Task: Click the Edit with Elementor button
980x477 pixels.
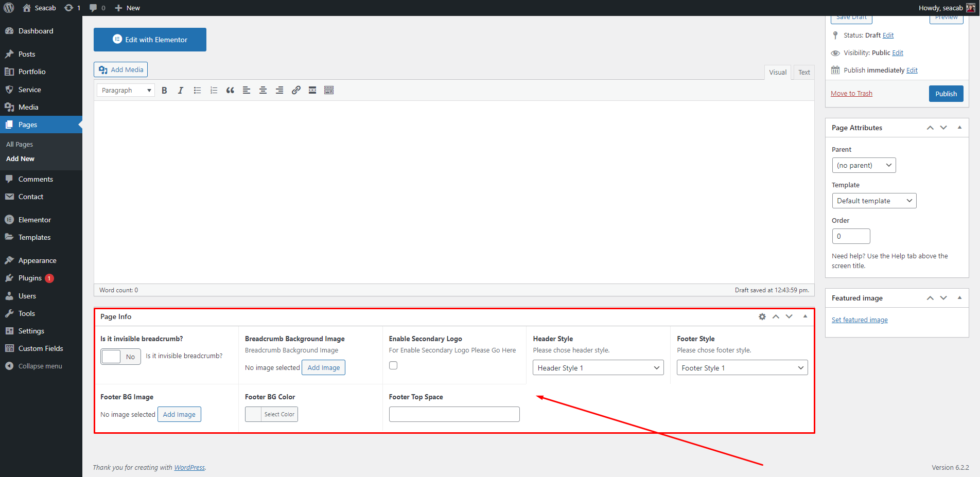Action: tap(150, 40)
